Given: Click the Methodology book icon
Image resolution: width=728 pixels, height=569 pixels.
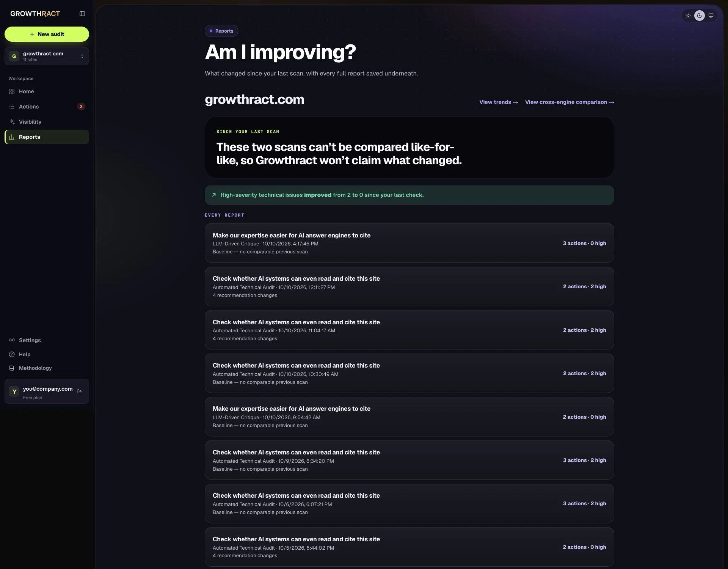Looking at the screenshot, I should 12,368.
